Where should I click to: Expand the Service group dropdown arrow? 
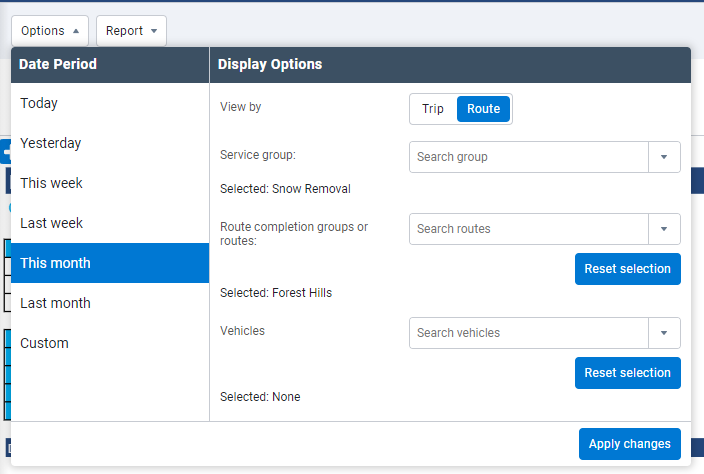click(664, 157)
